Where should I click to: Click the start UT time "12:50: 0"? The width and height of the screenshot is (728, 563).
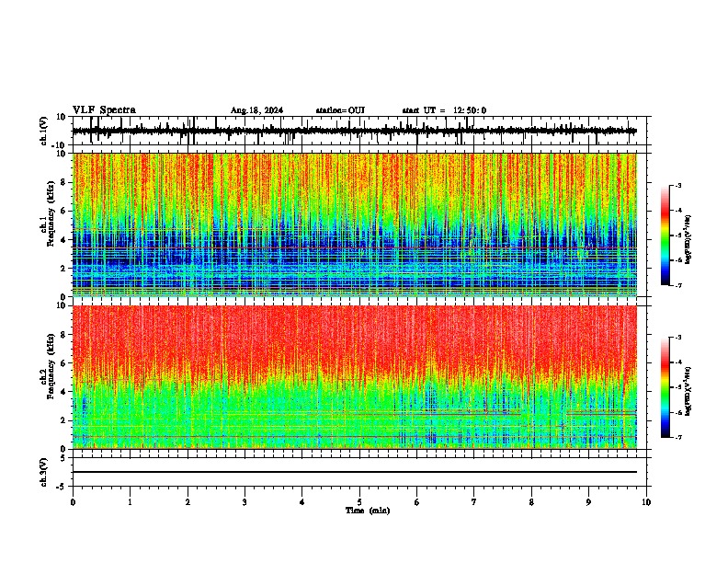[x=470, y=110]
